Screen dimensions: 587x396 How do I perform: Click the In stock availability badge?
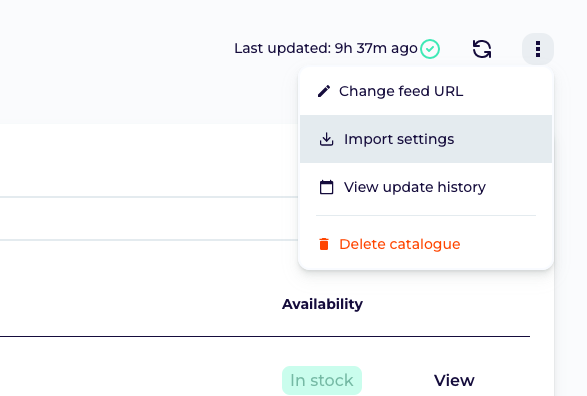coord(322,381)
